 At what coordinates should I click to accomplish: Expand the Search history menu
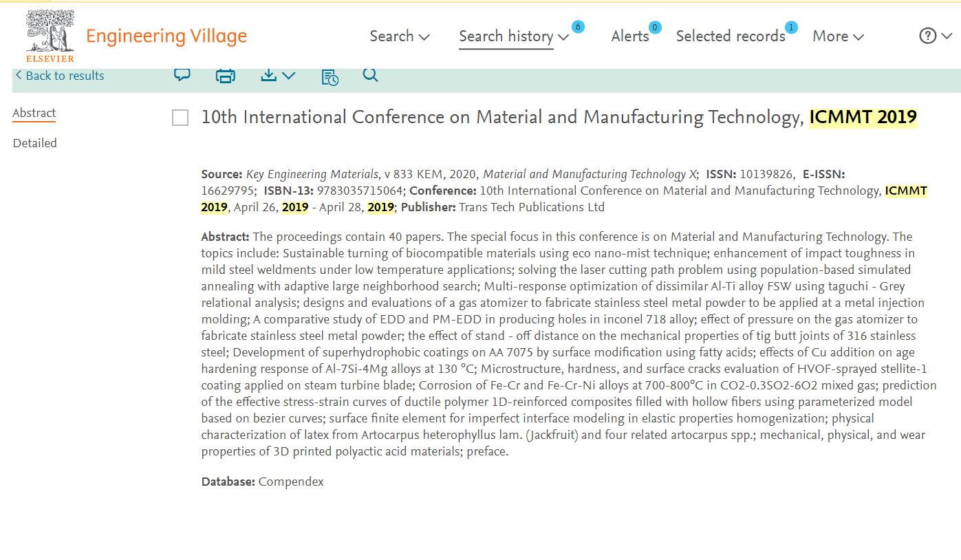pos(514,36)
